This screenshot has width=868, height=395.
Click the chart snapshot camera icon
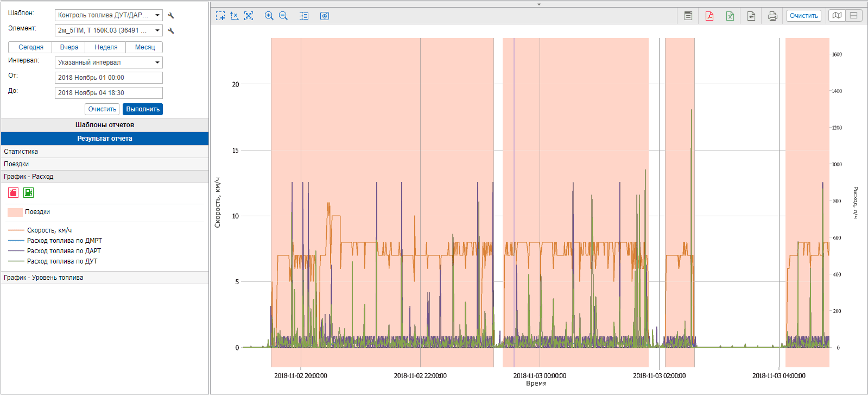(325, 16)
